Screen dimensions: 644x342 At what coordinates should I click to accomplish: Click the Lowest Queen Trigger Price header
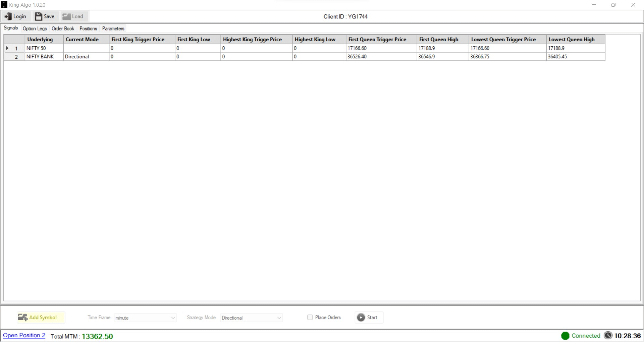click(507, 39)
